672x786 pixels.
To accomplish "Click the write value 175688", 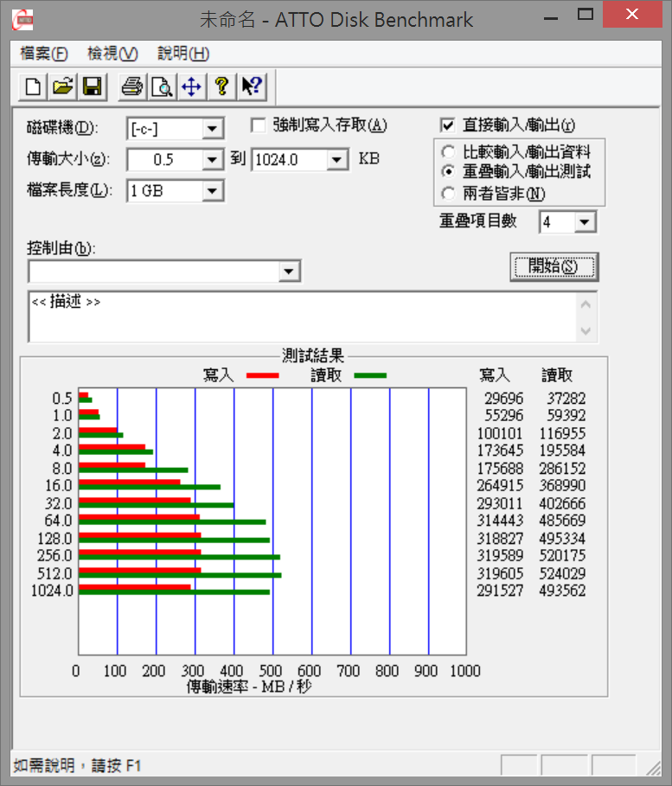I will (500, 469).
